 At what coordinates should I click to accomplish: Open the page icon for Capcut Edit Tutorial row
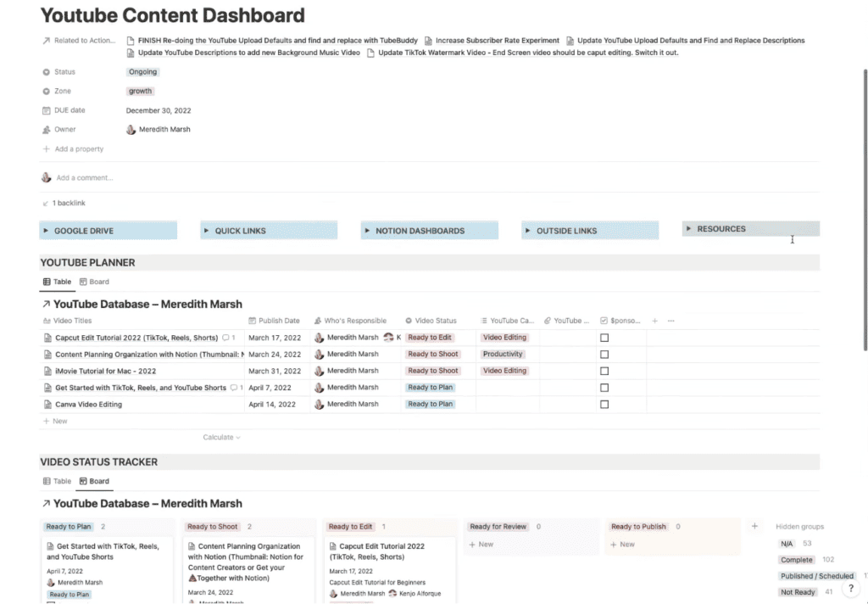[x=47, y=338]
